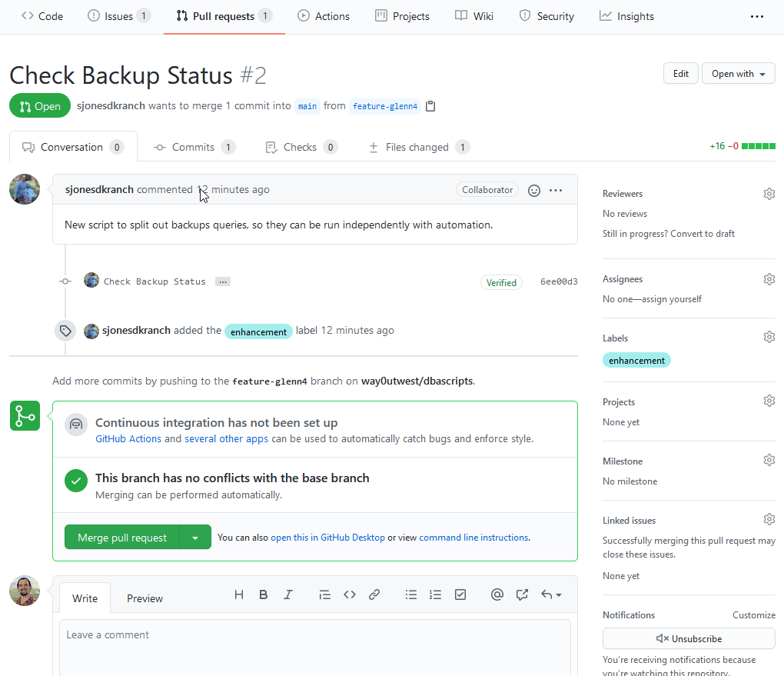Add a task list to the comment
The width and height of the screenshot is (784, 676).
coord(460,594)
